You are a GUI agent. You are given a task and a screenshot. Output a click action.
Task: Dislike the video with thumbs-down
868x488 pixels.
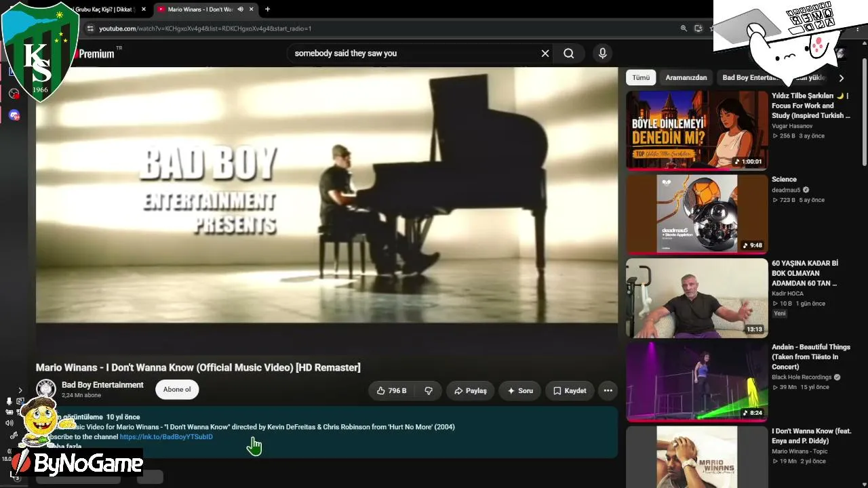429,390
